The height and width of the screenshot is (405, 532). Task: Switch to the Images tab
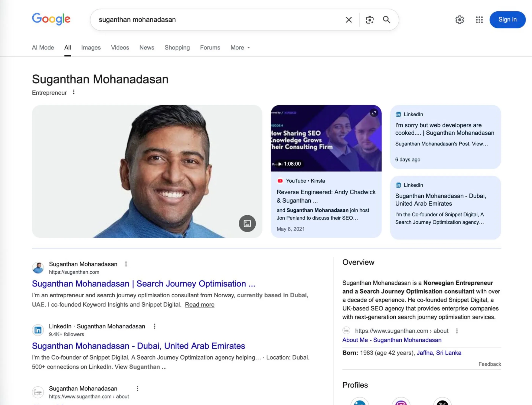tap(91, 47)
